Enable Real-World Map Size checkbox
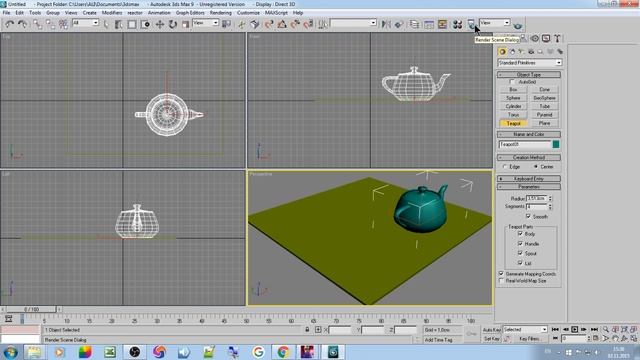Image resolution: width=640 pixels, height=360 pixels. pyautogui.click(x=502, y=281)
